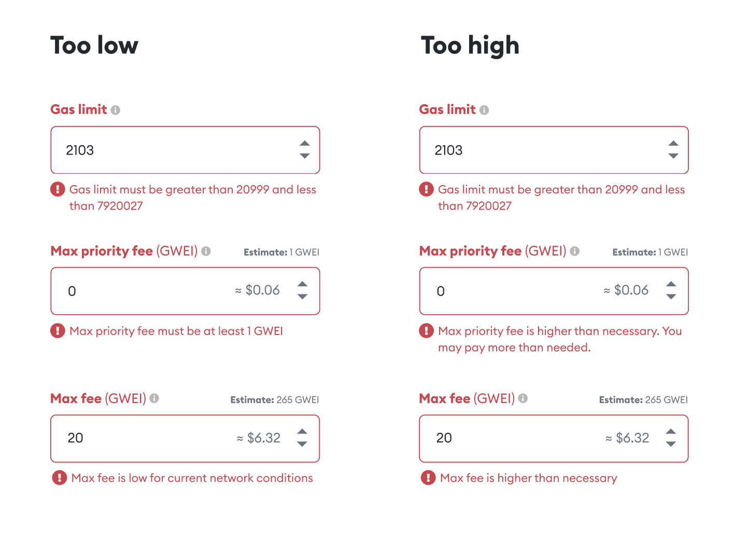Decrement the Gas limit value under Too high
Viewport: 734px width, 560px height.
[x=673, y=156]
